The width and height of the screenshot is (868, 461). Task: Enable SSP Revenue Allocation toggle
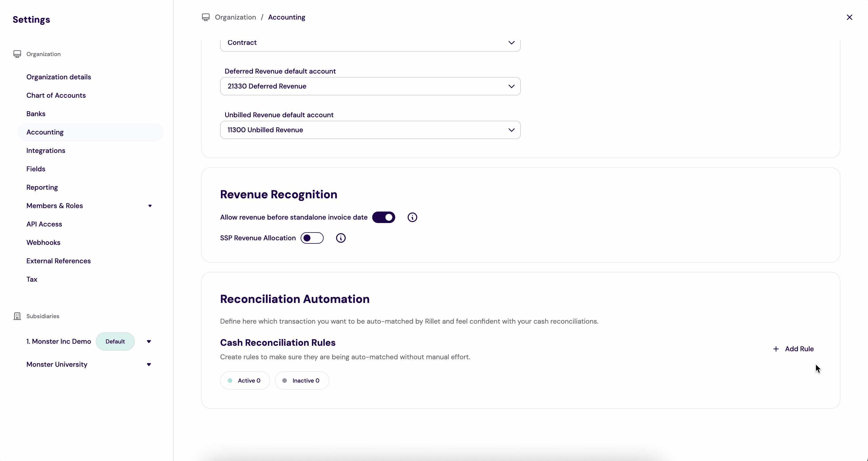click(312, 238)
